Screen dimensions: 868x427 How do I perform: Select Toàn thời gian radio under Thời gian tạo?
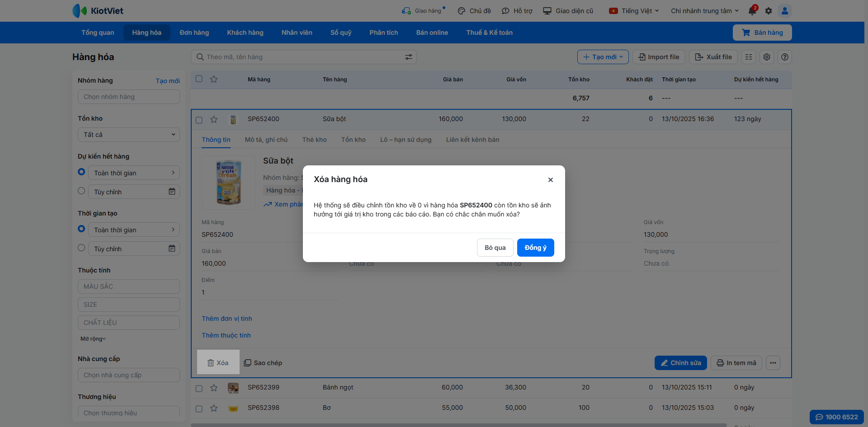point(81,229)
